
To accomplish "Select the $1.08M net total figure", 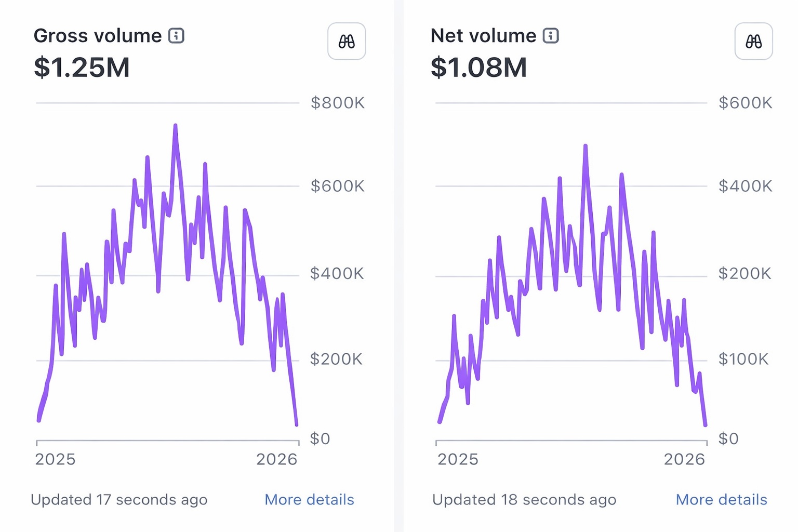I will click(478, 68).
